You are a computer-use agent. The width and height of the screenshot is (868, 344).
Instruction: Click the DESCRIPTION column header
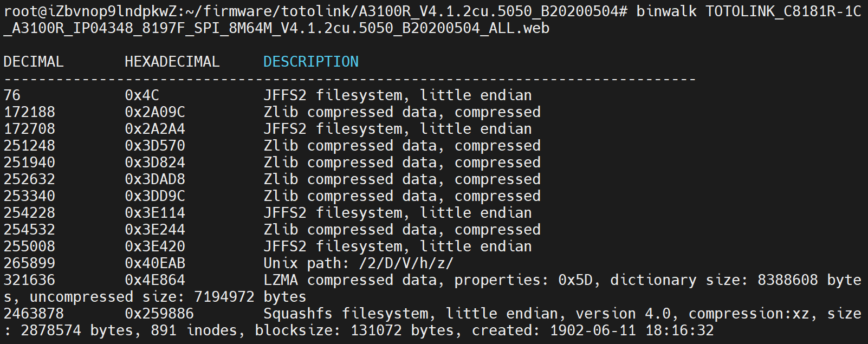310,62
